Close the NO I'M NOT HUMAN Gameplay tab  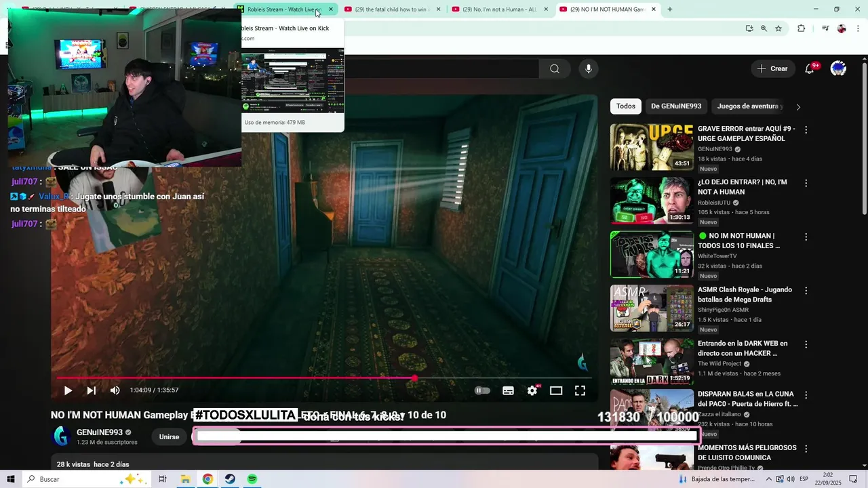pyautogui.click(x=654, y=9)
